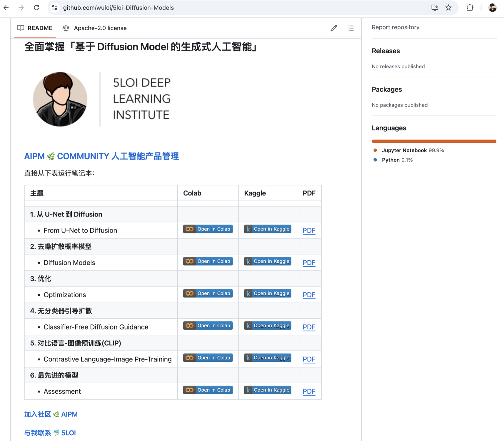Switch to the Apache-2.0 license tab

(x=95, y=28)
